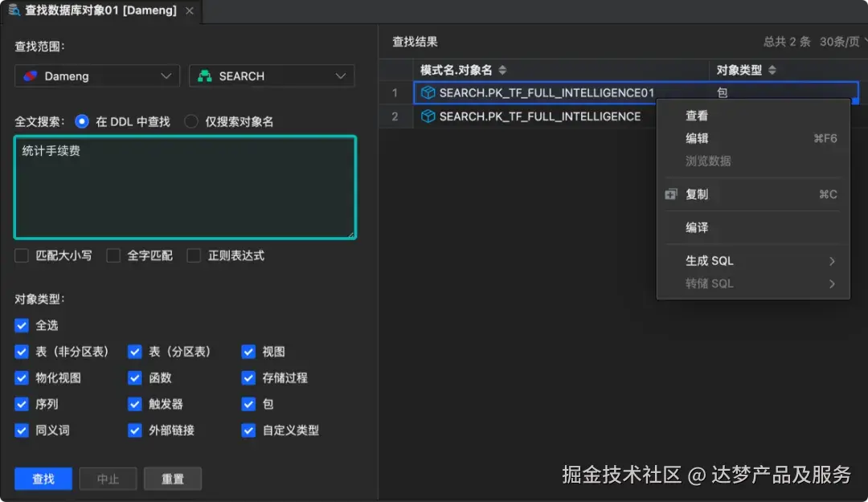Uncheck the 函数 checkbox
Viewport: 868px width, 502px height.
134,378
